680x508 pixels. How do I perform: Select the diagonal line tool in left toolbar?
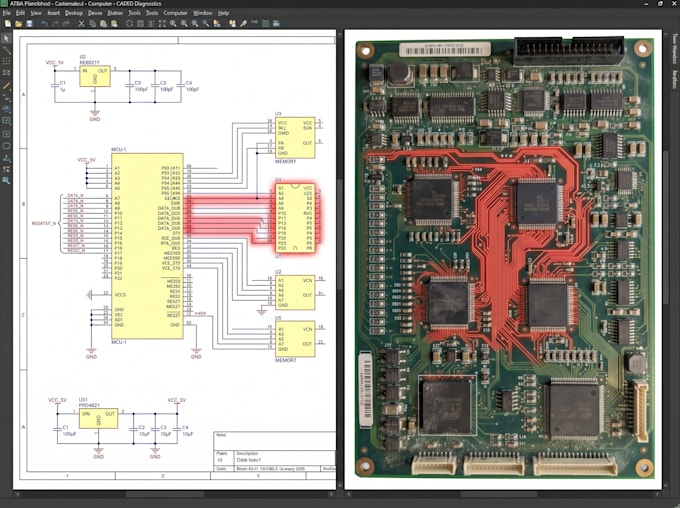pyautogui.click(x=6, y=86)
